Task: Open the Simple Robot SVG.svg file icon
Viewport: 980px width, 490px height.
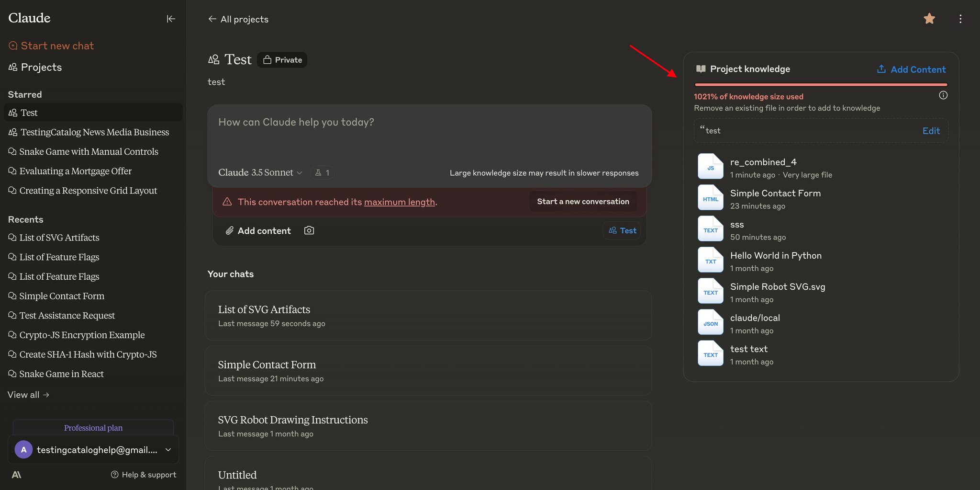Action: point(711,291)
